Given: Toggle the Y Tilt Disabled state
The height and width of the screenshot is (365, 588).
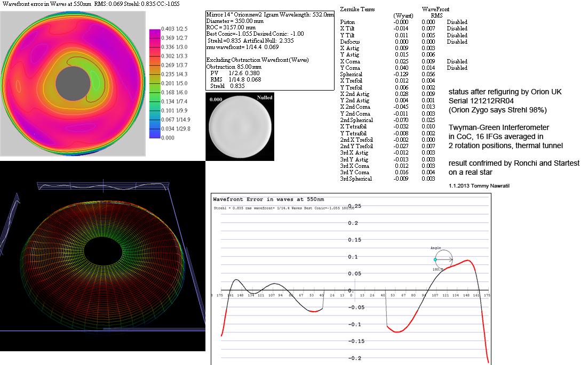Looking at the screenshot, I should (457, 35).
